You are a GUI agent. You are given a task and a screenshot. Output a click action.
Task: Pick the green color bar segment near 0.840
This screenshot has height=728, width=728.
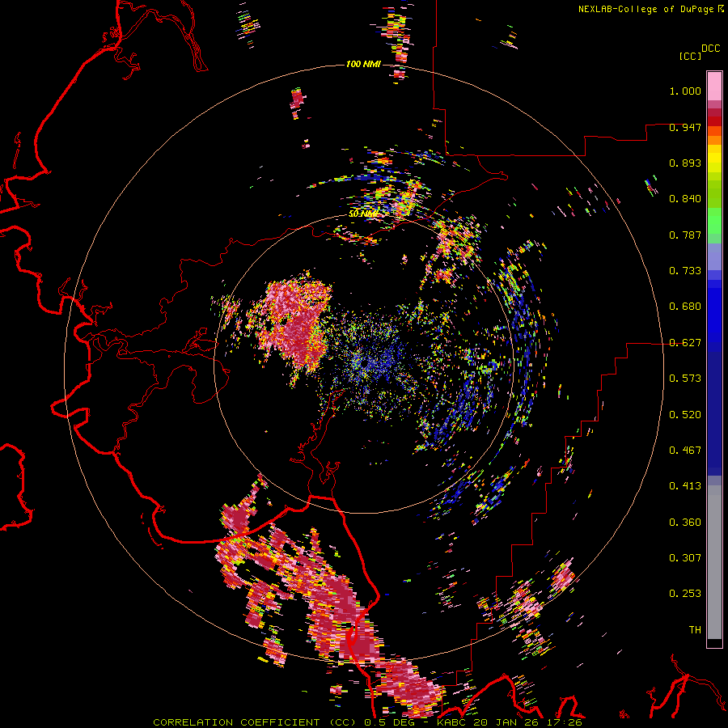pyautogui.click(x=714, y=194)
